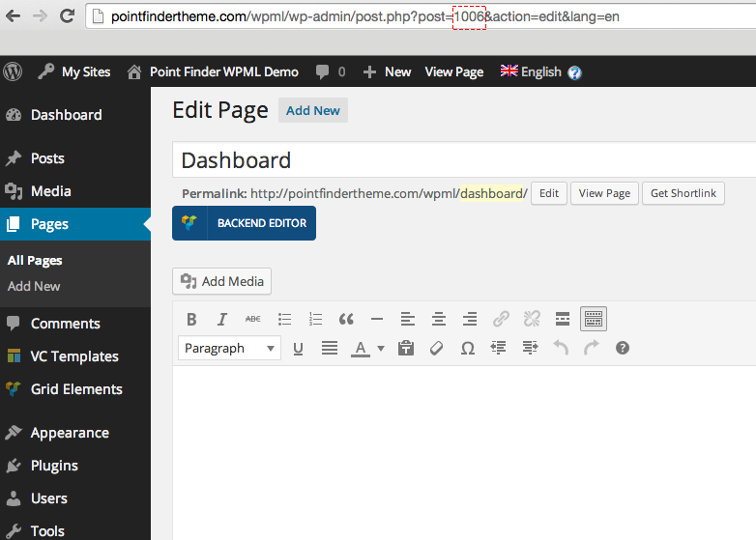Choose text color with the A swatch
Screen dimensions: 756x540
[x=361, y=348]
